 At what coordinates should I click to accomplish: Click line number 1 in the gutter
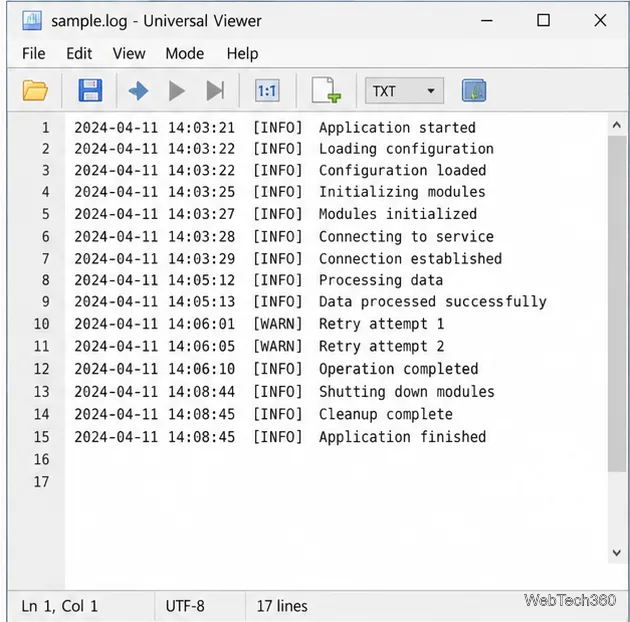tap(45, 128)
